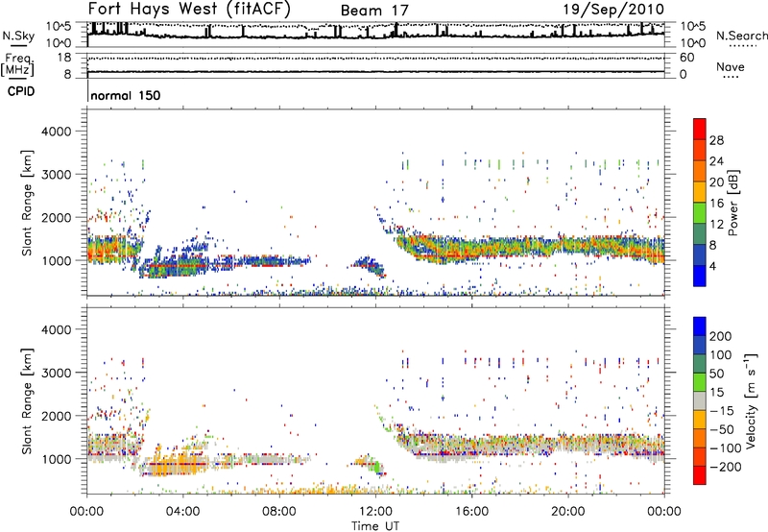Click the "60" Nave axis tick label
The width and height of the screenshot is (768, 532).
(x=687, y=58)
